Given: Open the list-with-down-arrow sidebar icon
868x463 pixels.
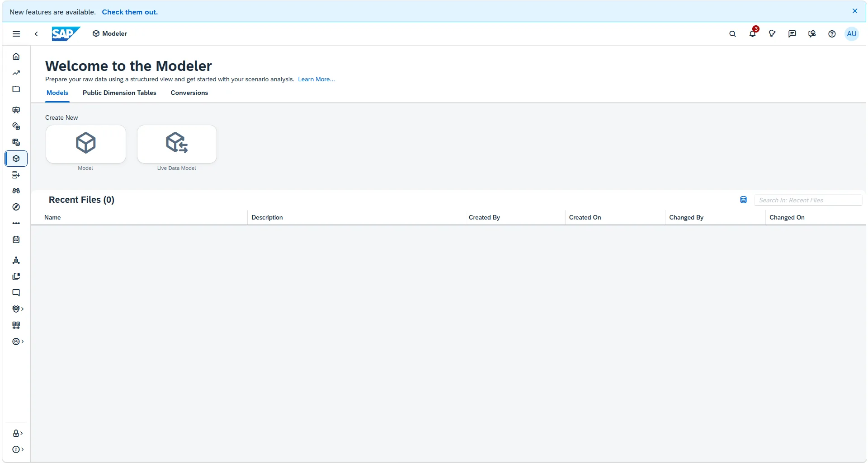Looking at the screenshot, I should [x=16, y=175].
